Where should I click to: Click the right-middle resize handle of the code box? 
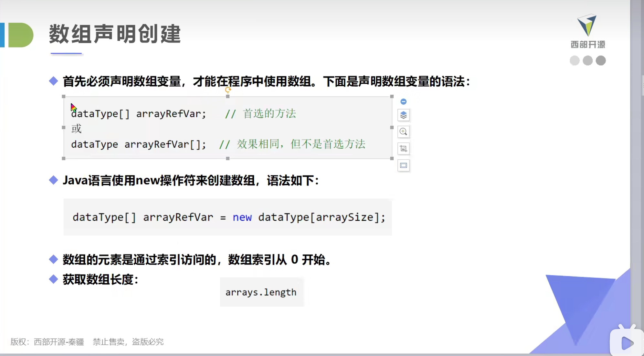coord(392,127)
